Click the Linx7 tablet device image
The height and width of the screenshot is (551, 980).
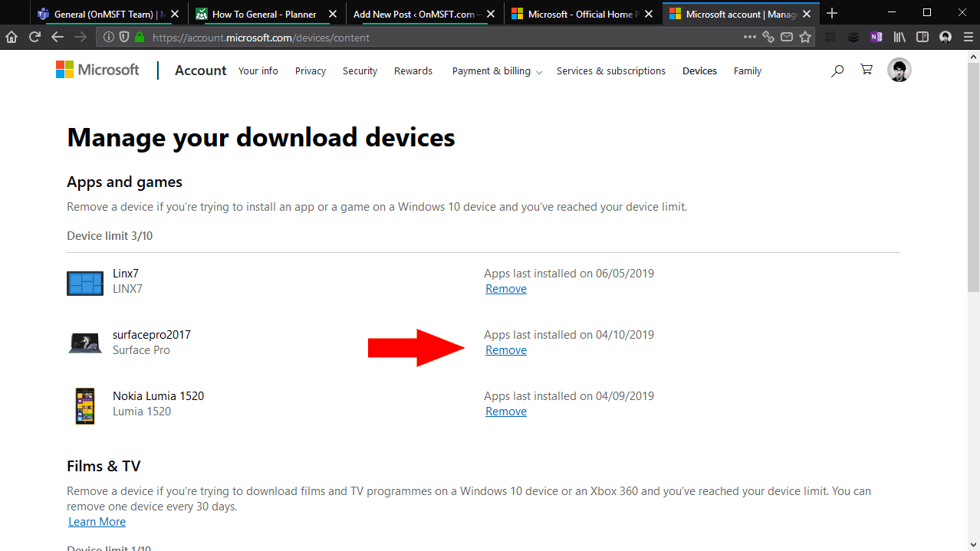coord(85,284)
